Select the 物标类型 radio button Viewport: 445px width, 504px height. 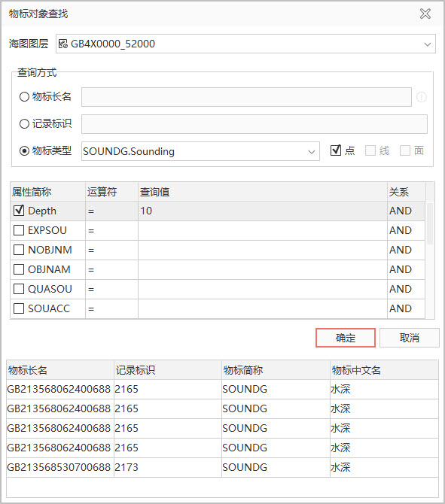click(x=24, y=150)
